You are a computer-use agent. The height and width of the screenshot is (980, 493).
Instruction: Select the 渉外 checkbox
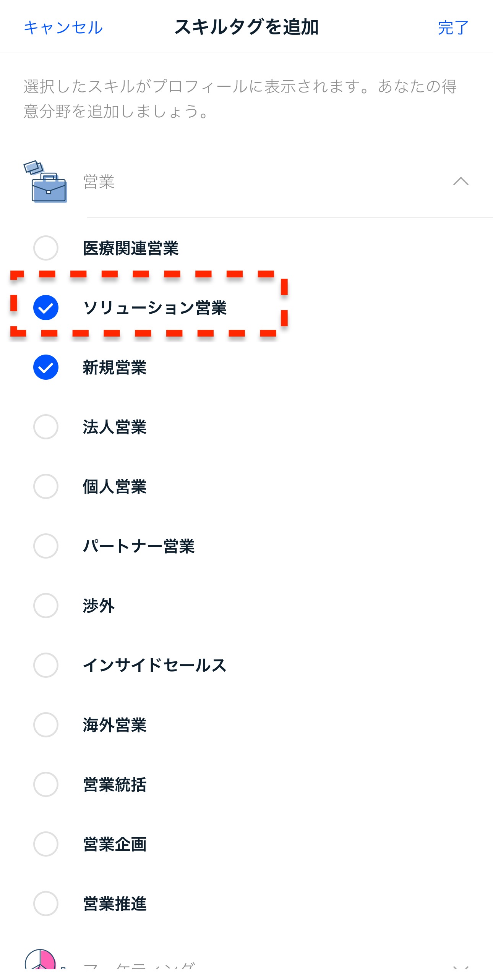[46, 606]
